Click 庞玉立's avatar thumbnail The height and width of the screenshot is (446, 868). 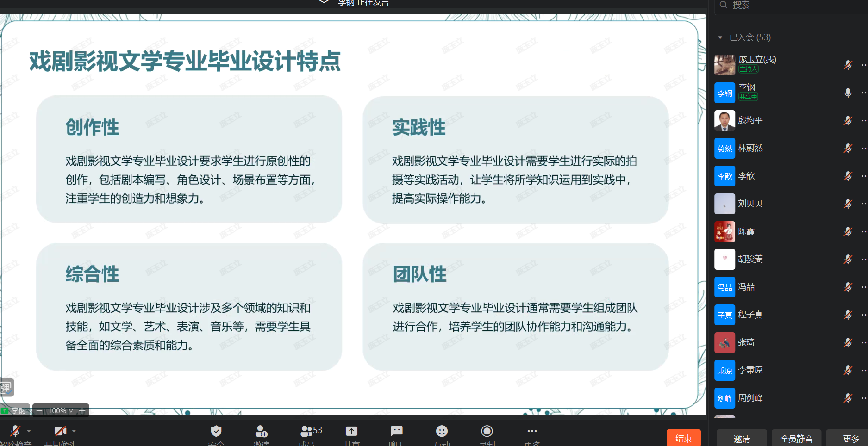724,65
